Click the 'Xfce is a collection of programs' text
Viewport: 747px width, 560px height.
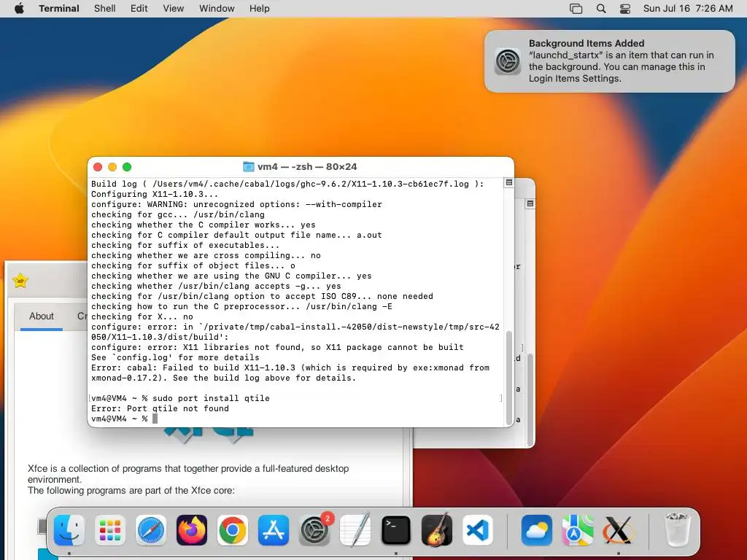(188, 474)
